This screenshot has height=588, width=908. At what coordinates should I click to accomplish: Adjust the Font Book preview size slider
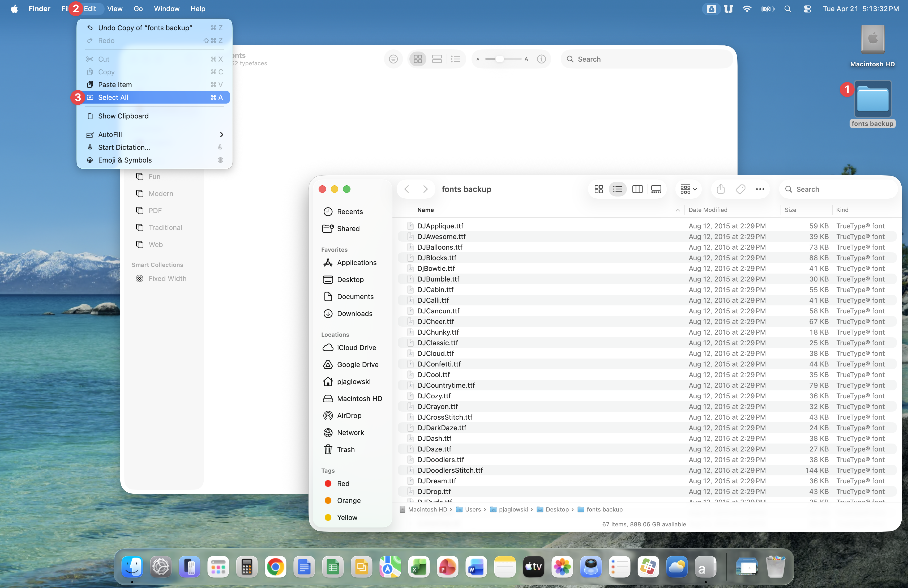coord(499,59)
